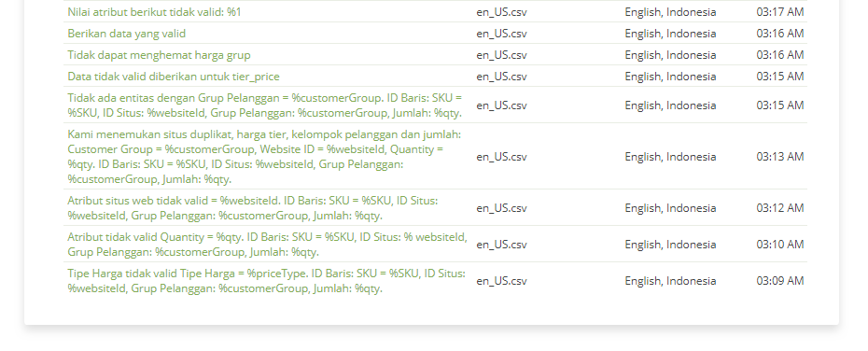Select the 03:09 AM timestamp
The image size is (868, 351).
coord(780,281)
